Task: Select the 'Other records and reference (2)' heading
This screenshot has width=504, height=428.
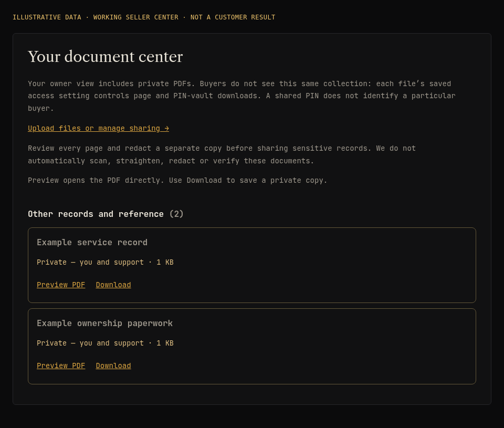Action: click(x=106, y=214)
